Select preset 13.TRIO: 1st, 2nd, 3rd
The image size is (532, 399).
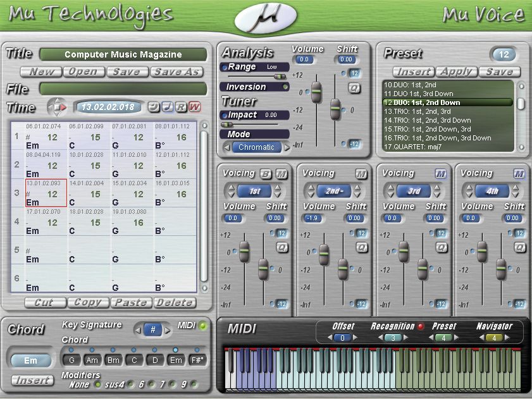click(x=447, y=111)
